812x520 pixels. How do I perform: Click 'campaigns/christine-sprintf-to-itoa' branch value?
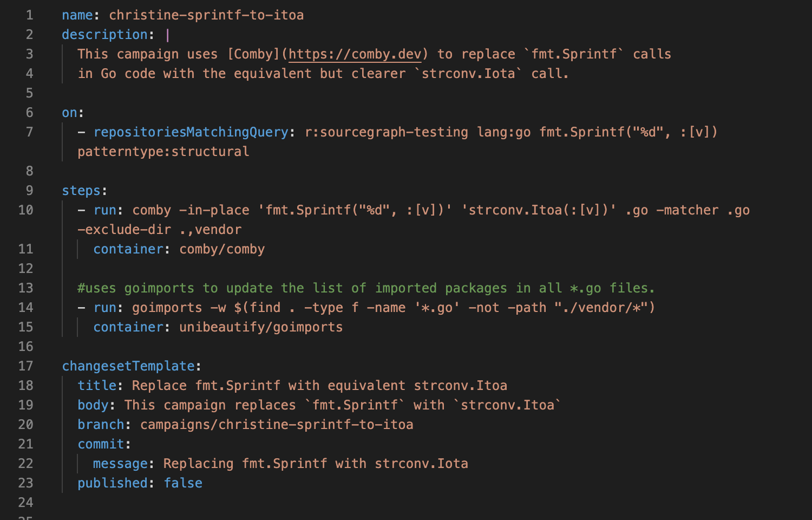277,425
